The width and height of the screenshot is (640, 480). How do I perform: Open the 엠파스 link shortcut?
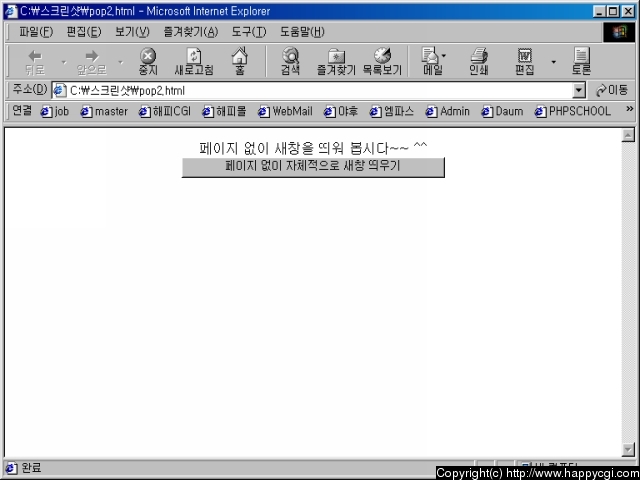tap(392, 111)
